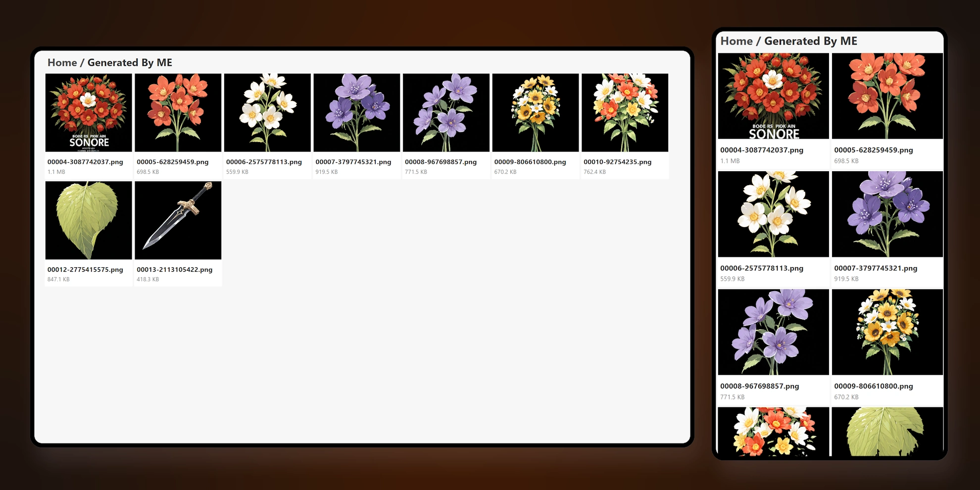Click 919.5 KB size in wide window
The height and width of the screenshot is (490, 980).
coord(327,172)
